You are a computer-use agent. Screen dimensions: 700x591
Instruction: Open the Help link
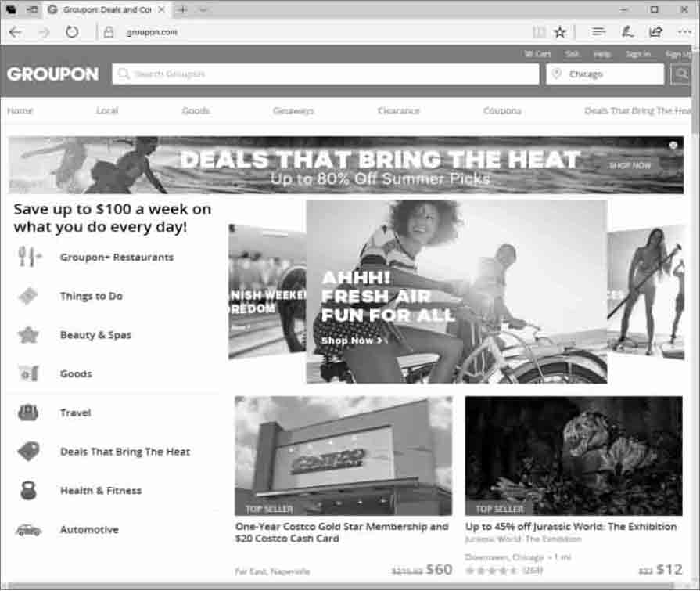coord(602,54)
